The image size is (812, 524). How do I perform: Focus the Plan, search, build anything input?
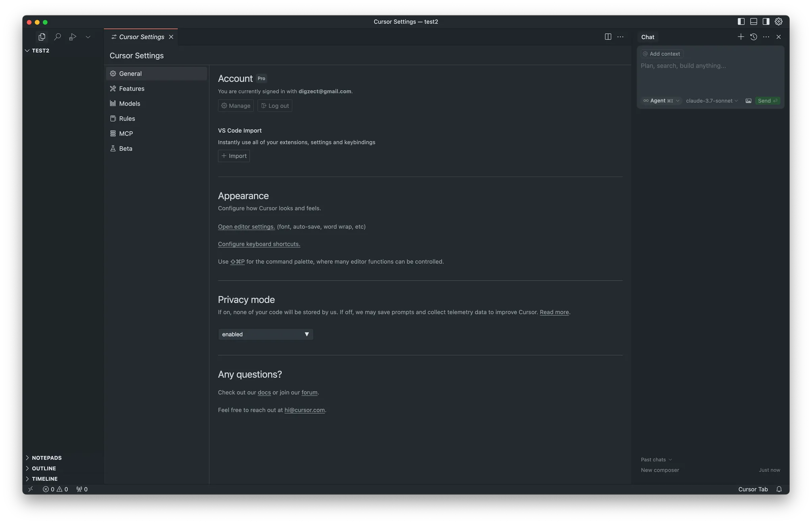[710, 66]
